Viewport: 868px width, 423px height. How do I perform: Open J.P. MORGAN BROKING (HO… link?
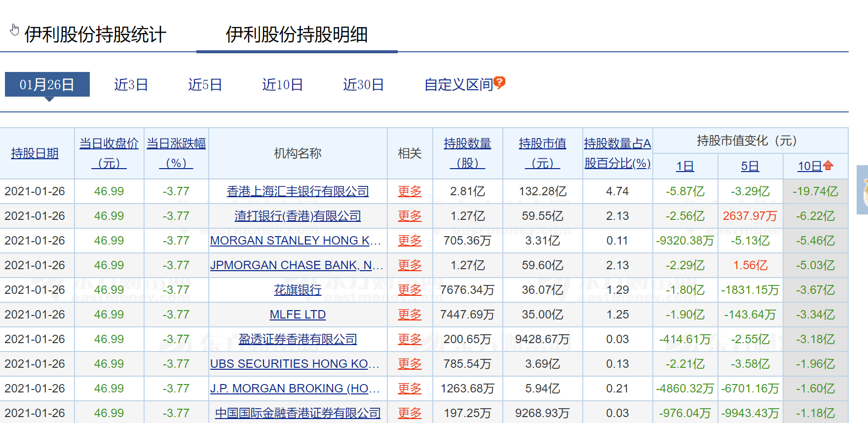[295, 388]
